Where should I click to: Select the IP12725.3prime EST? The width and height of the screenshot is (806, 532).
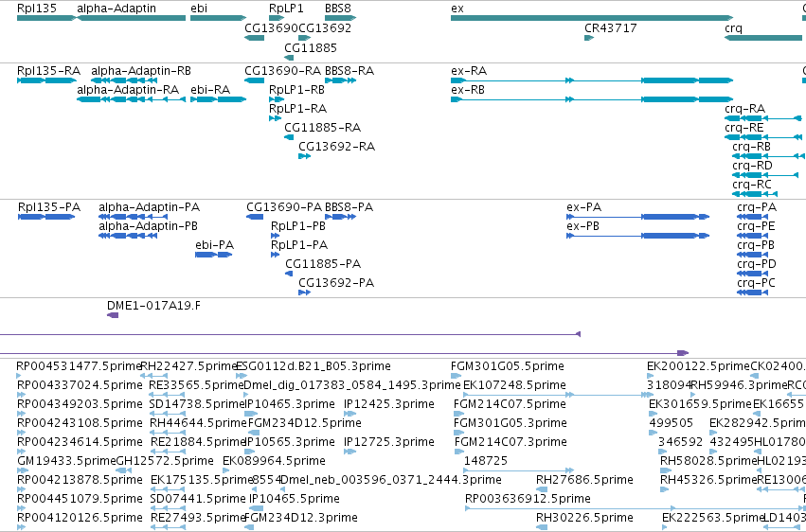click(x=349, y=452)
